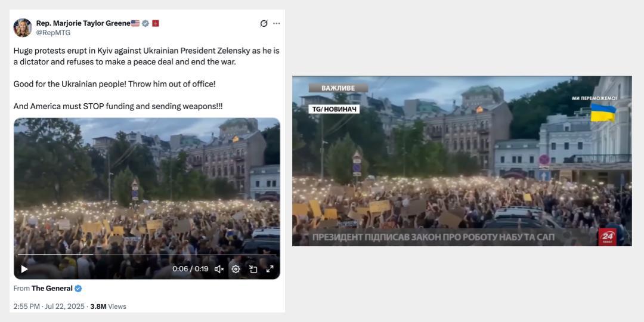Open the @RepMTG handle link

(54, 33)
